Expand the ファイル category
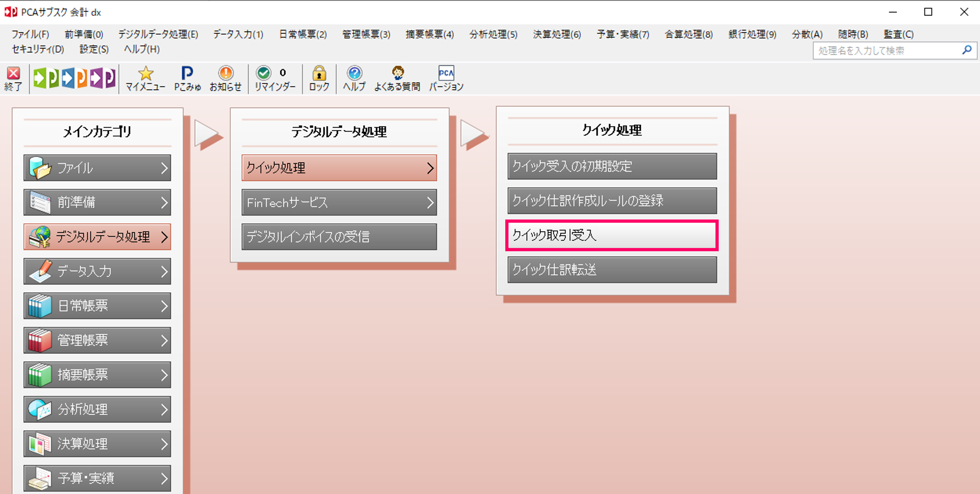The image size is (980, 494). (x=97, y=168)
